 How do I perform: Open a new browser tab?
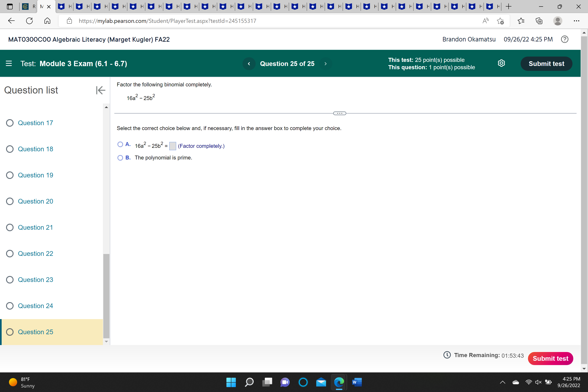tap(508, 7)
